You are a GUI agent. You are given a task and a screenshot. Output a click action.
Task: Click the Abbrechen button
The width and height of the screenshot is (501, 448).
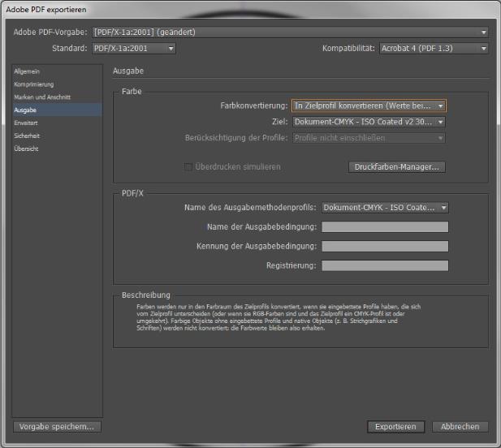460,427
